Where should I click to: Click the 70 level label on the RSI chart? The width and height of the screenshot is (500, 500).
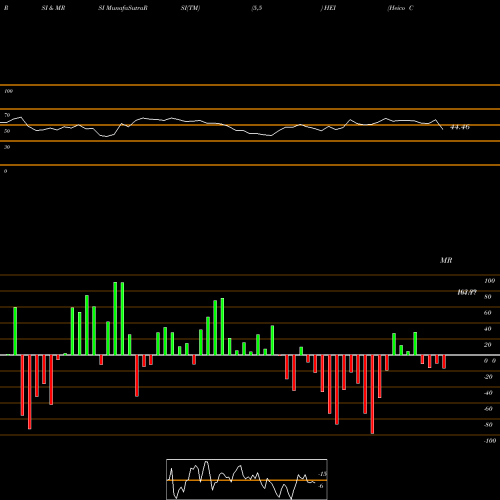[7, 115]
